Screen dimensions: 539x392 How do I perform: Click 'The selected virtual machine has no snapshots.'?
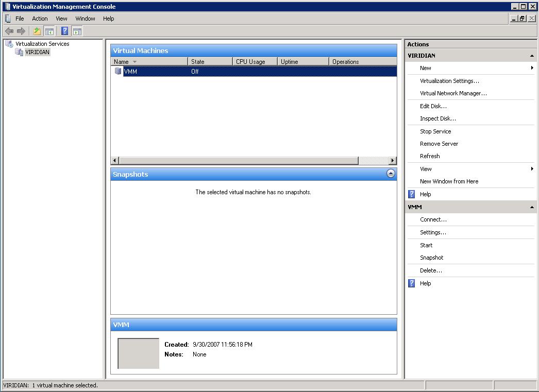click(253, 192)
